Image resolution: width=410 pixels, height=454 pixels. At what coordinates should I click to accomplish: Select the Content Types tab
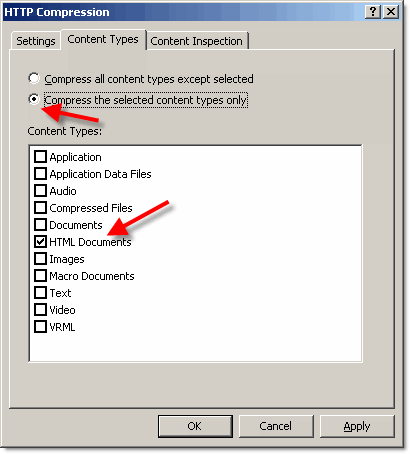103,39
